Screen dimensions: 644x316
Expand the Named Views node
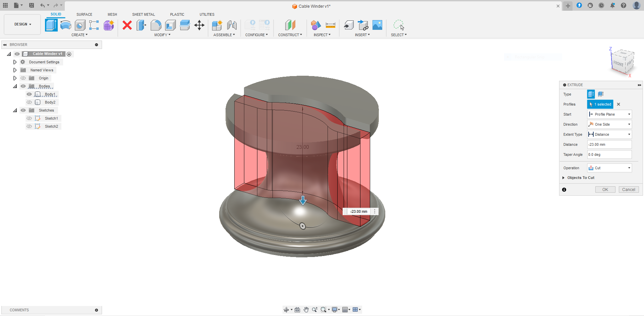[x=15, y=70]
